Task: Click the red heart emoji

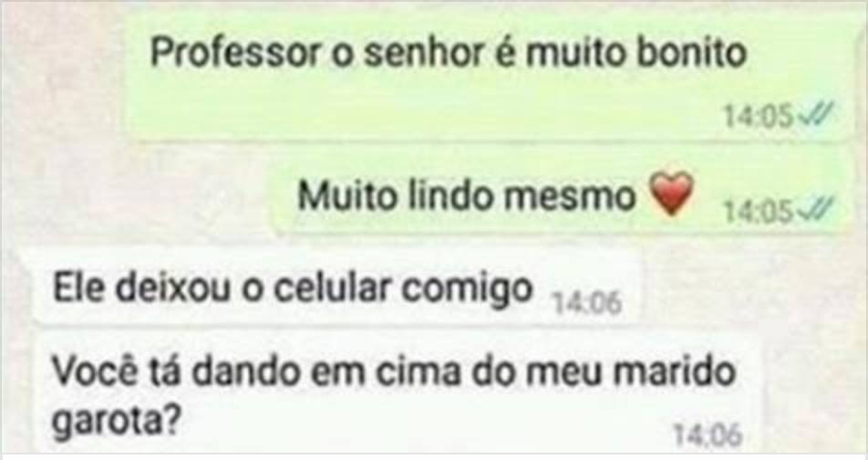Action: tap(670, 194)
